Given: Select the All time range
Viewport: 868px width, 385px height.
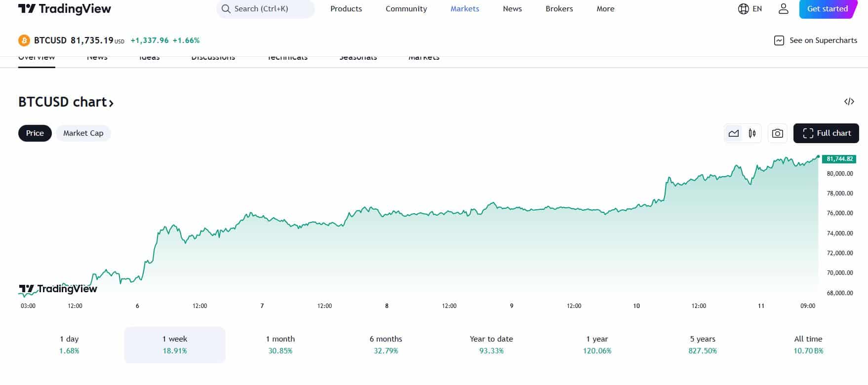Looking at the screenshot, I should [808, 345].
